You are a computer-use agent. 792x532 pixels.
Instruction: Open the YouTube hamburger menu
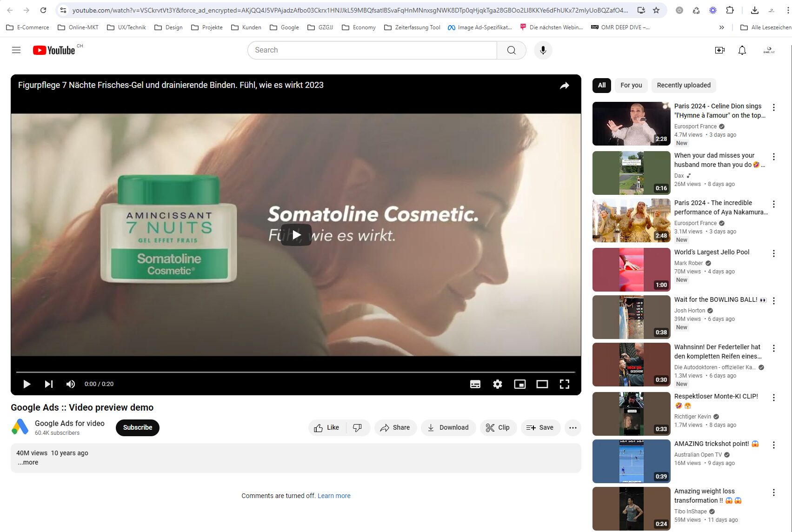coord(16,50)
